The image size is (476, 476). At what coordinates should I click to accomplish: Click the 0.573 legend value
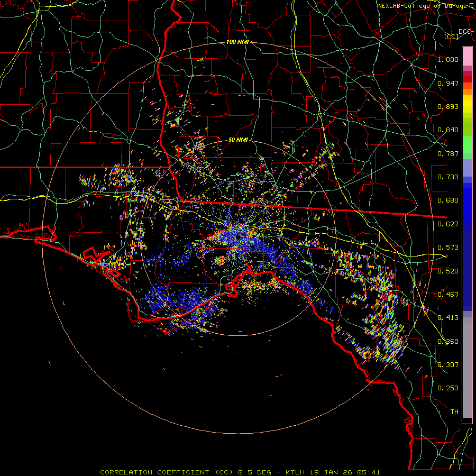448,248
